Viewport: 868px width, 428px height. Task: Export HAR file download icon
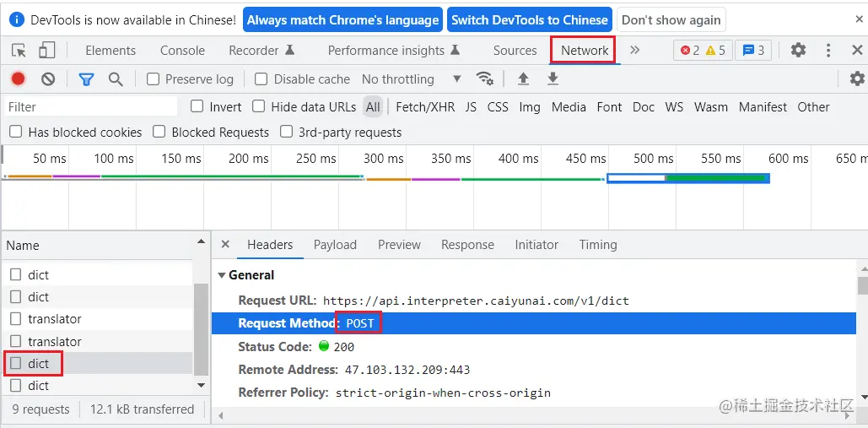tap(553, 79)
